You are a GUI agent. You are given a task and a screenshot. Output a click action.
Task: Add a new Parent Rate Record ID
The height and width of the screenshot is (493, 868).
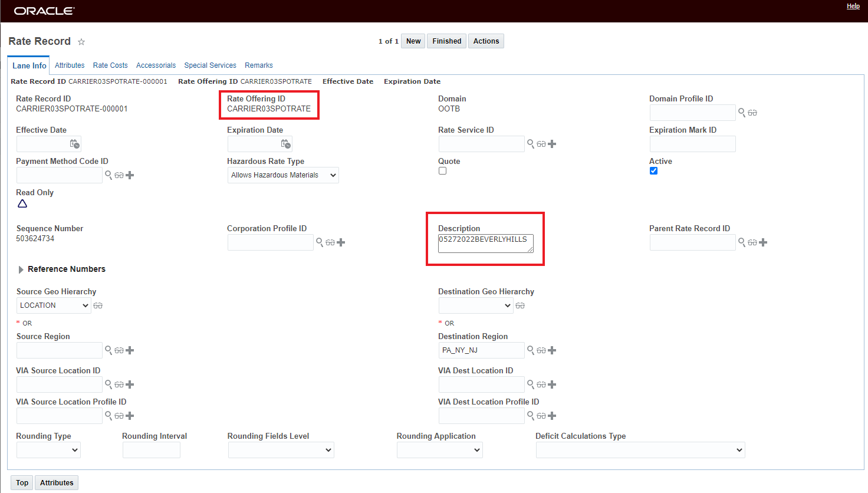click(763, 242)
